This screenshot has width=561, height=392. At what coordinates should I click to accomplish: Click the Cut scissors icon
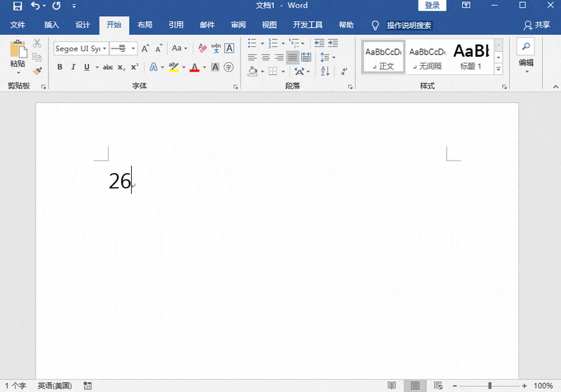coord(37,44)
